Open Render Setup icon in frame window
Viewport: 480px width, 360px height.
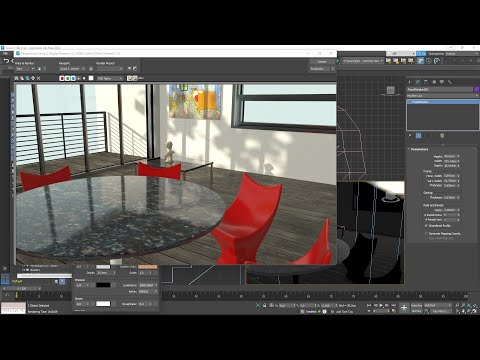130,69
